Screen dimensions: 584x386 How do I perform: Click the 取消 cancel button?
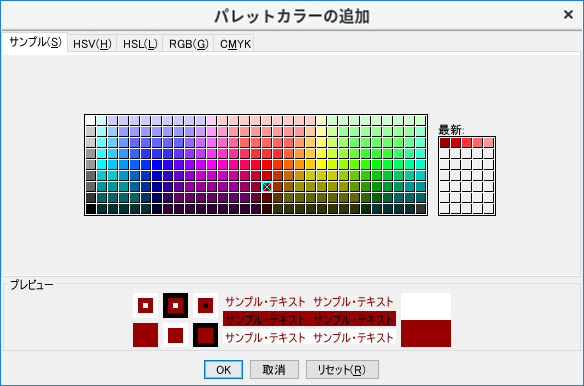pos(274,370)
